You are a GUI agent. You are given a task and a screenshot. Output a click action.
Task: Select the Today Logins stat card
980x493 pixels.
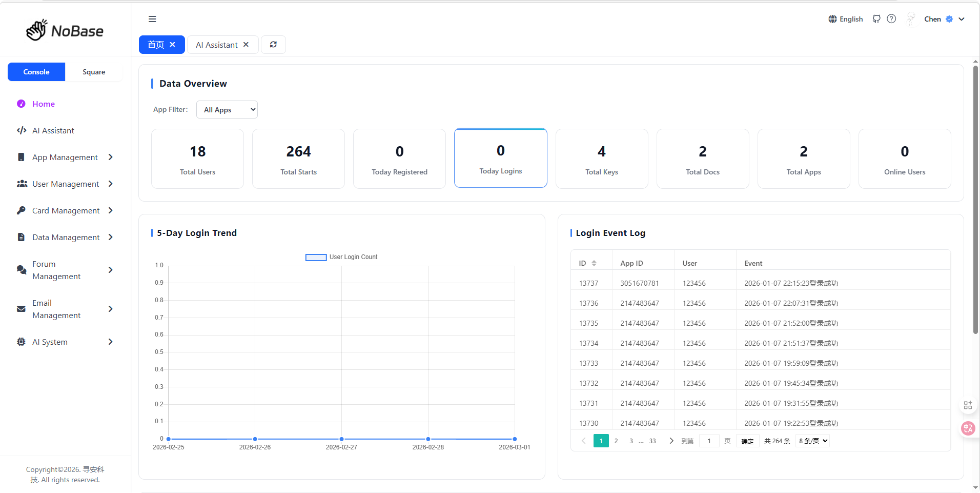coord(500,157)
